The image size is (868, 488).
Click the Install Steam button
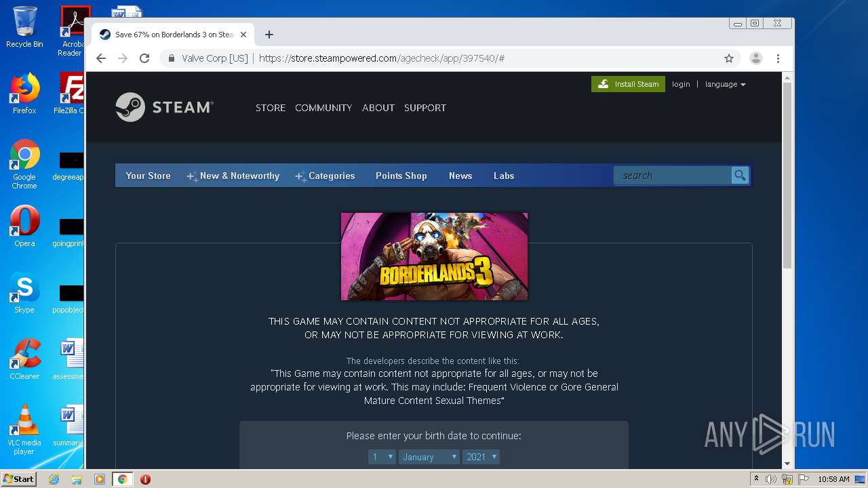[628, 84]
